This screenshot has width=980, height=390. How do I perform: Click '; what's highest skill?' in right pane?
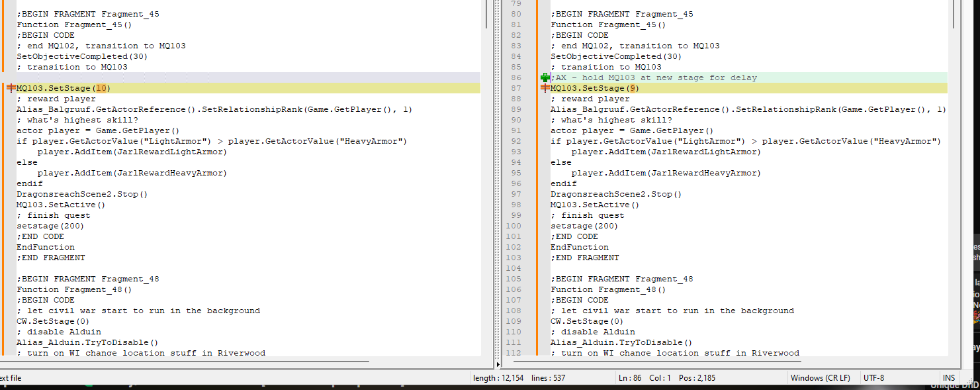pos(611,120)
